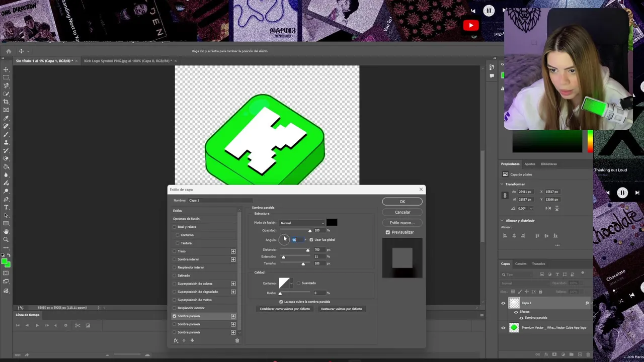Enable Satinado effect checkbox

[175, 276]
